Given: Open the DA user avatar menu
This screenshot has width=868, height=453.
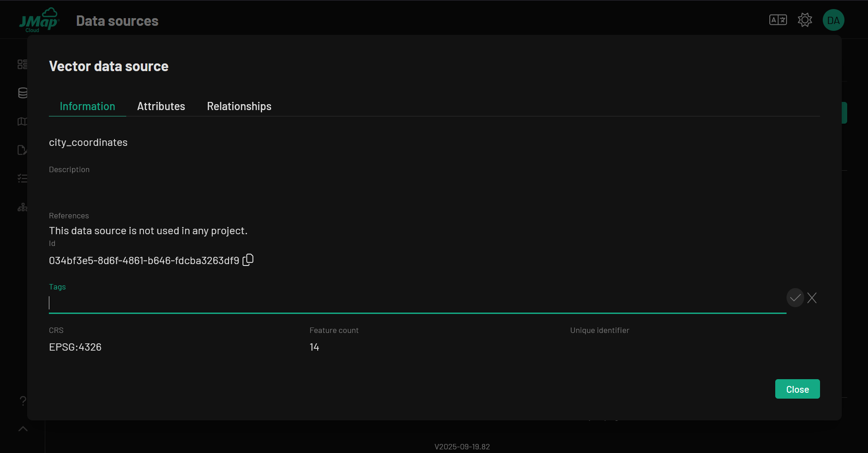Looking at the screenshot, I should 833,20.
